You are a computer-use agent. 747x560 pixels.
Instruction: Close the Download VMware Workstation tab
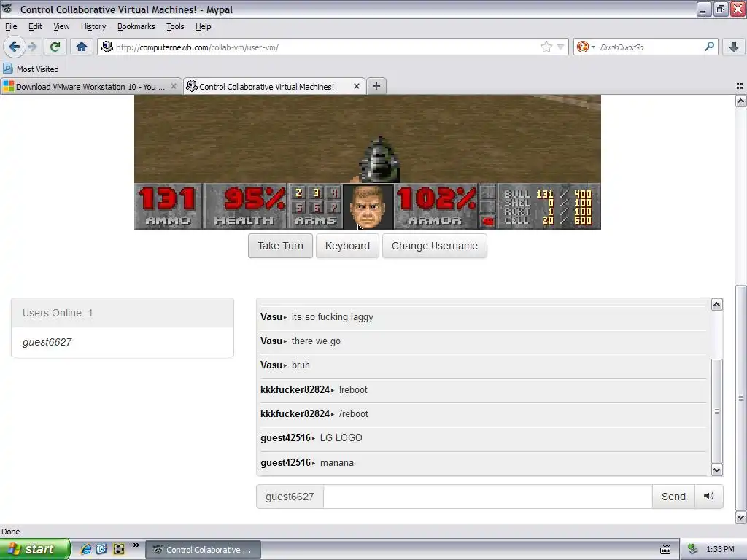tap(174, 86)
